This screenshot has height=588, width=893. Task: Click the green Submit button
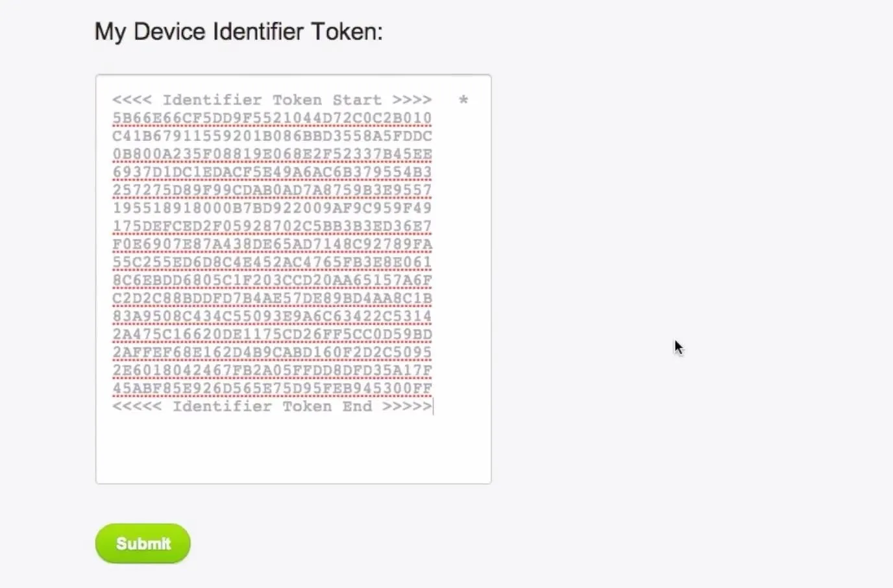(x=143, y=543)
